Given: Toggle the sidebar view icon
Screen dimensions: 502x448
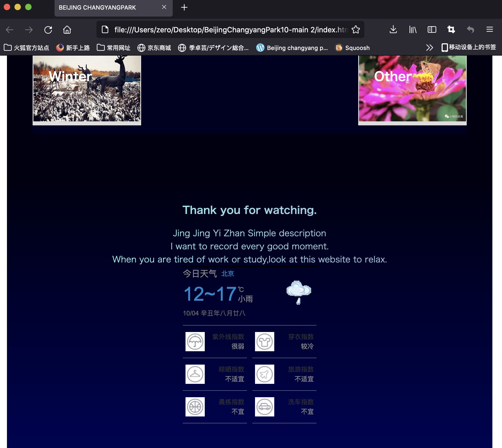Looking at the screenshot, I should 432,30.
